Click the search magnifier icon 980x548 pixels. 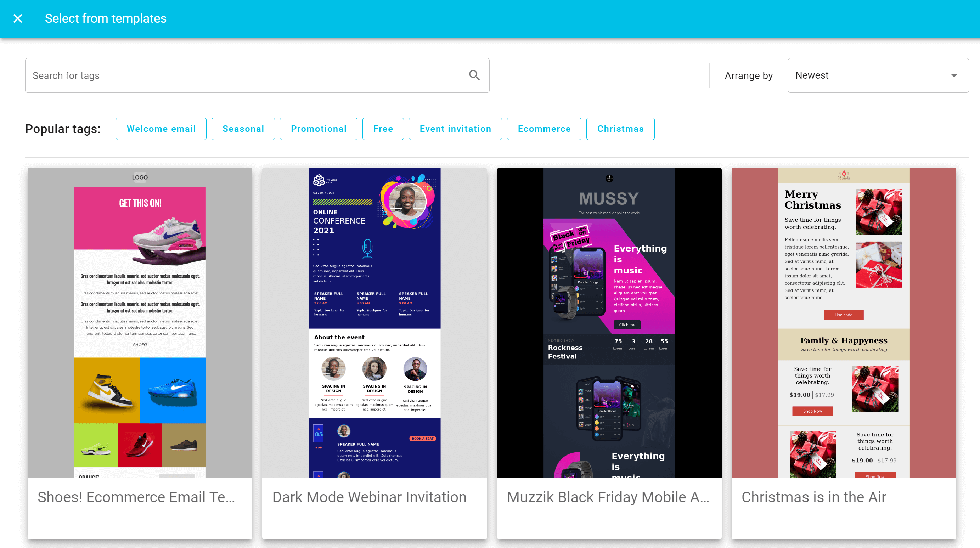474,75
